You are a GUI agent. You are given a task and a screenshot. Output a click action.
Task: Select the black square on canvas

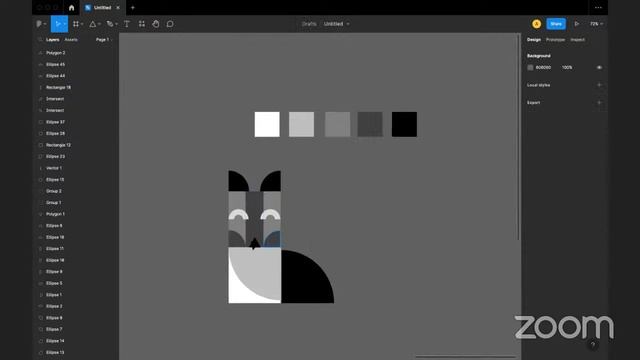(404, 124)
